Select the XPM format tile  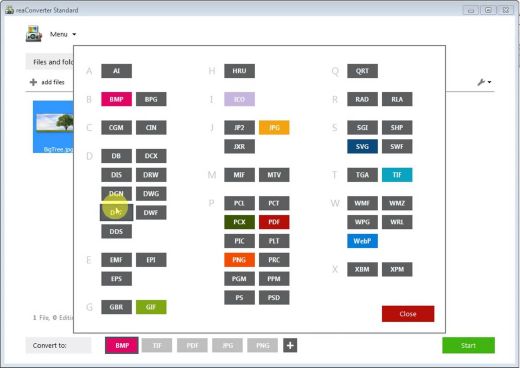[x=397, y=269]
